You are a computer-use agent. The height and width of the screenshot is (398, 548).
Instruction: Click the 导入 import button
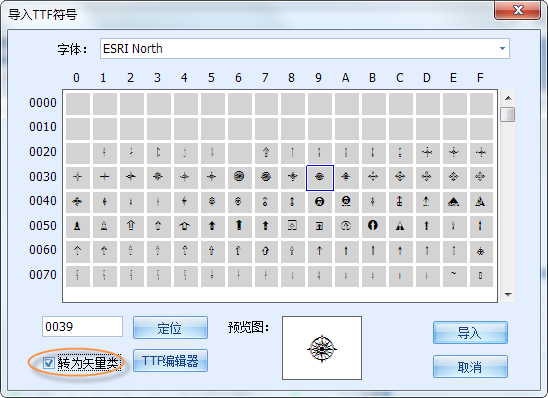(470, 333)
